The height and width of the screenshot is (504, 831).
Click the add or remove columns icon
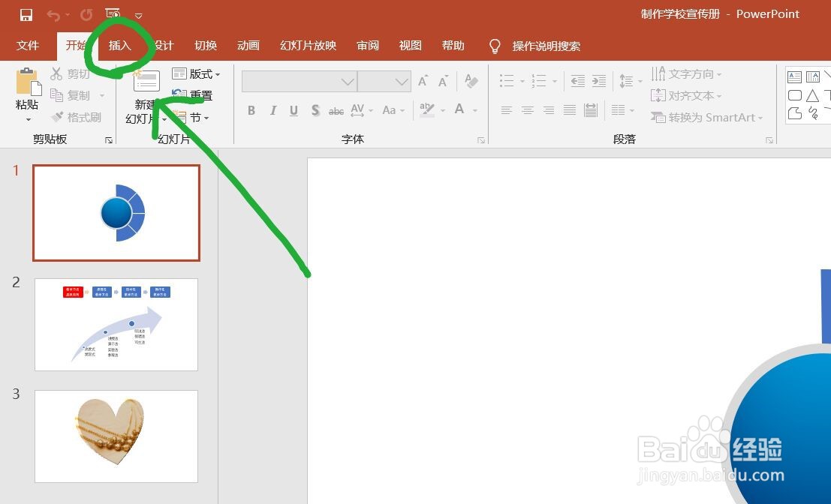coord(618,110)
